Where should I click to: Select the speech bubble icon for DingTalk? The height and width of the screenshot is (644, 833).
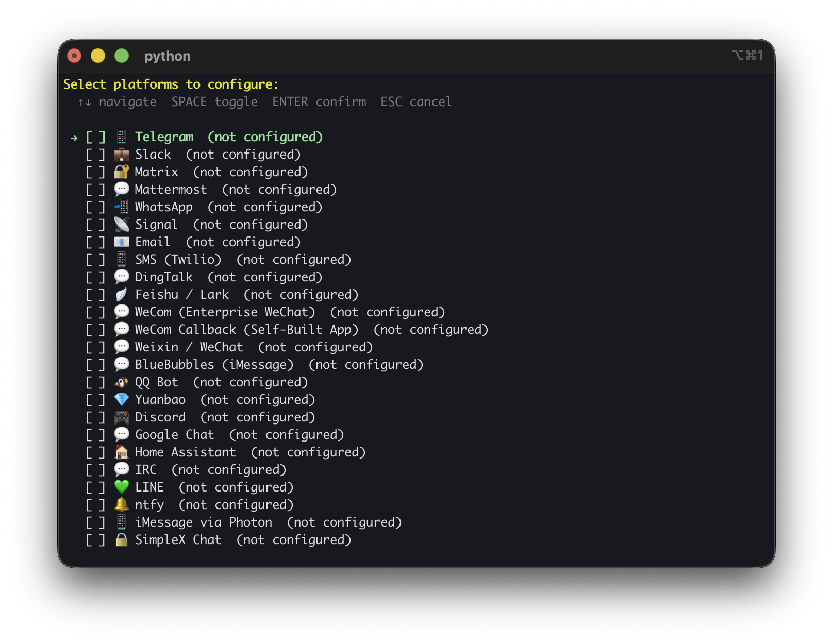121,277
